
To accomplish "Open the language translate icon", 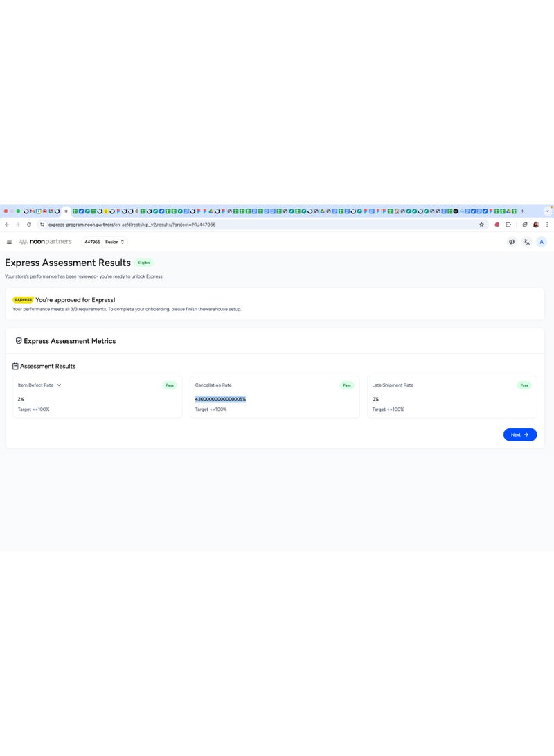I will (526, 242).
